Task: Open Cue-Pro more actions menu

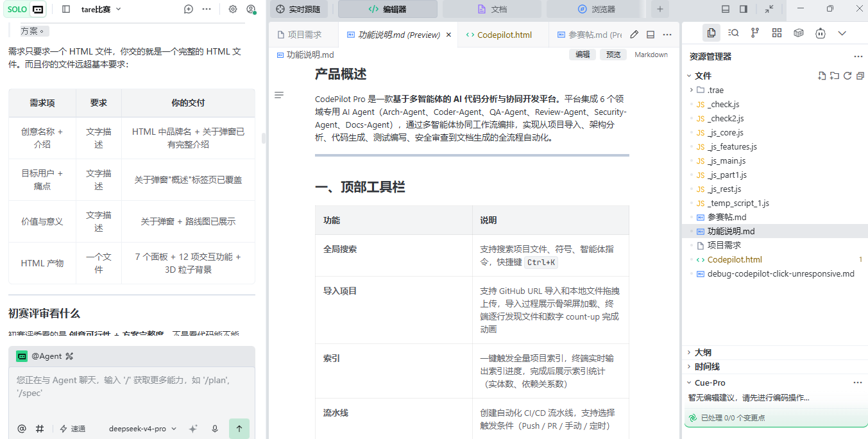Action: pos(858,383)
